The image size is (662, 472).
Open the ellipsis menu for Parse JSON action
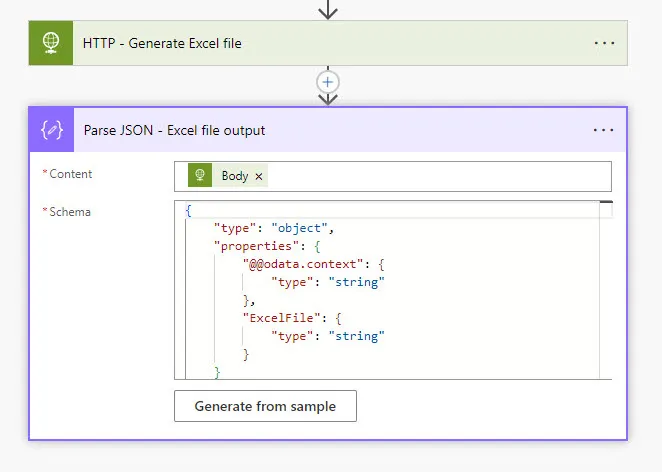(x=603, y=130)
